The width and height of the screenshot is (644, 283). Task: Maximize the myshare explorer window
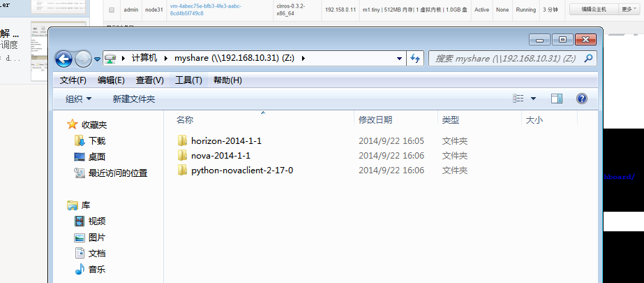562,40
